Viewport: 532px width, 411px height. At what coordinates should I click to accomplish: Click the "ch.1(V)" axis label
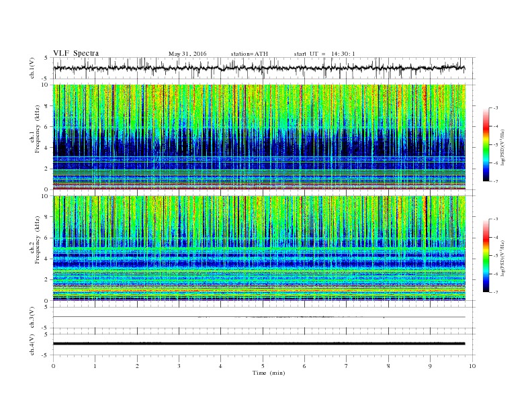32,68
